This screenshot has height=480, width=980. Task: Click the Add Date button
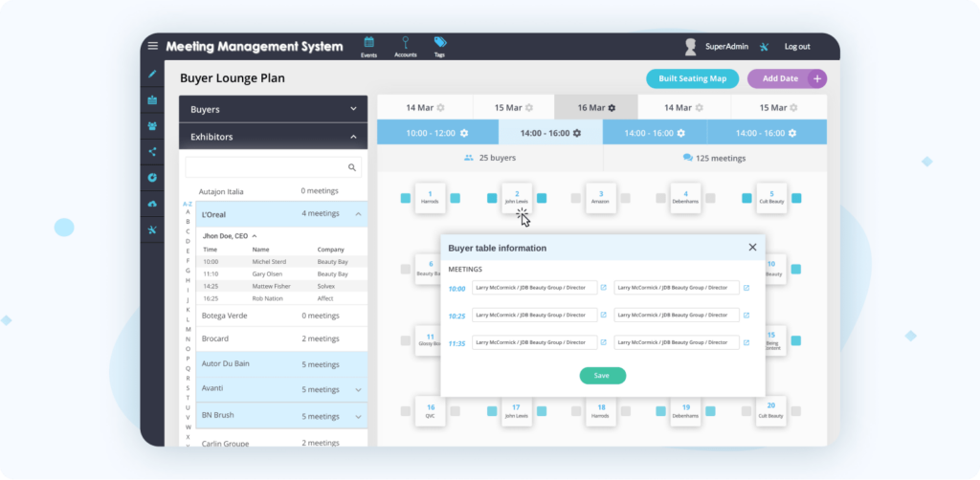[x=787, y=78]
